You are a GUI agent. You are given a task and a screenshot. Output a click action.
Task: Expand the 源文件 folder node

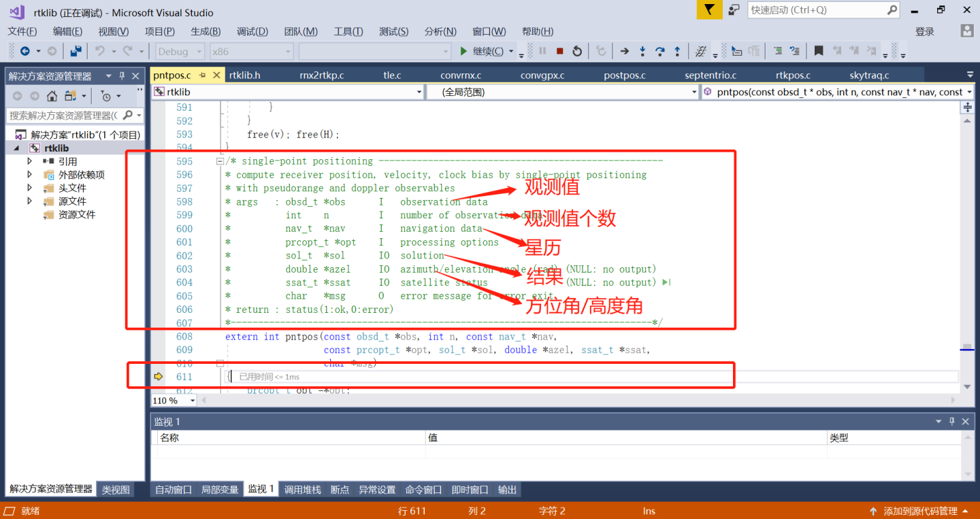29,201
